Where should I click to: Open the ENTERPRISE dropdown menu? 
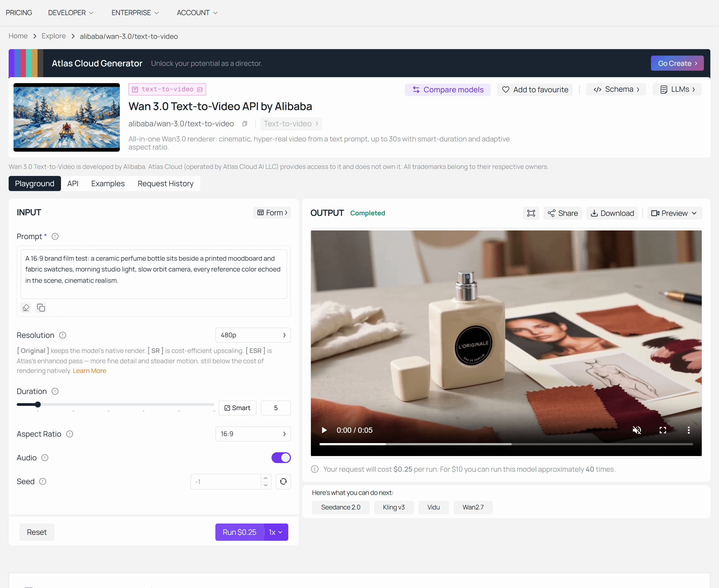[135, 13]
